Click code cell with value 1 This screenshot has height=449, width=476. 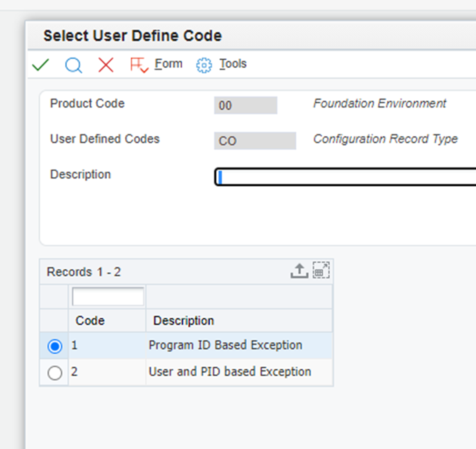[x=107, y=345]
